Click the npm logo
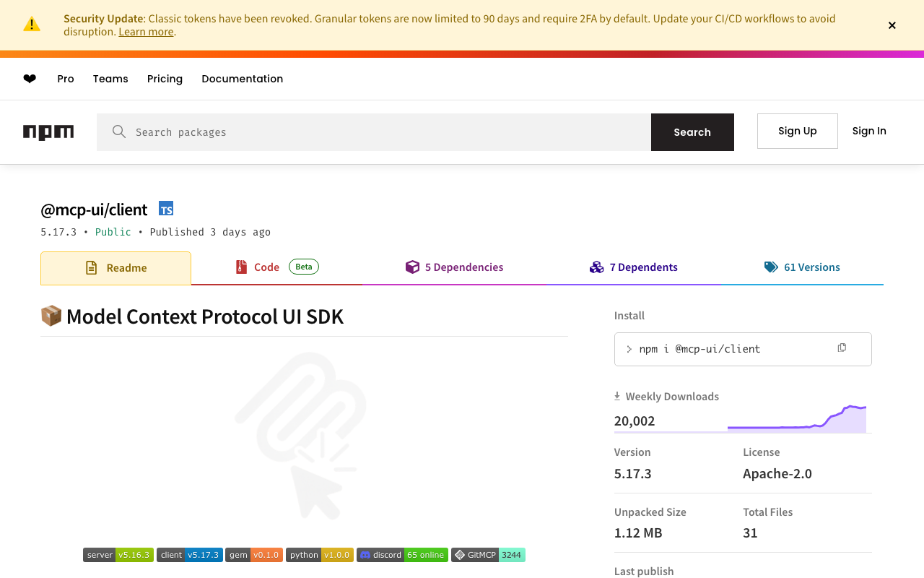Viewport: 924px width, 578px height. tap(48, 132)
